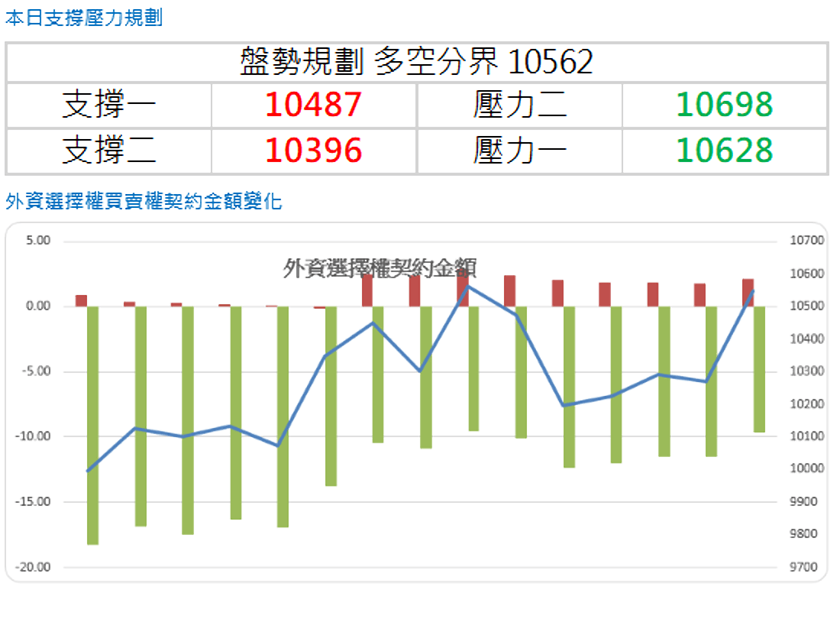Click the chart title 外資選擇權契約金額
The width and height of the screenshot is (840, 619).
(x=380, y=267)
